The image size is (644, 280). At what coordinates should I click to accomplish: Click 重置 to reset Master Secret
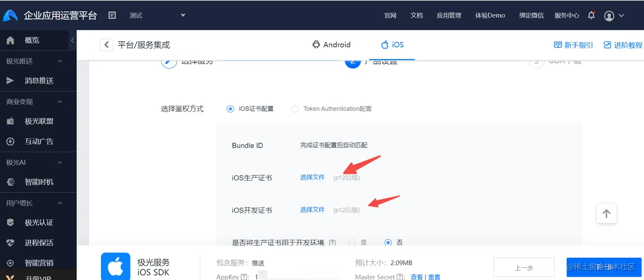tap(434, 277)
